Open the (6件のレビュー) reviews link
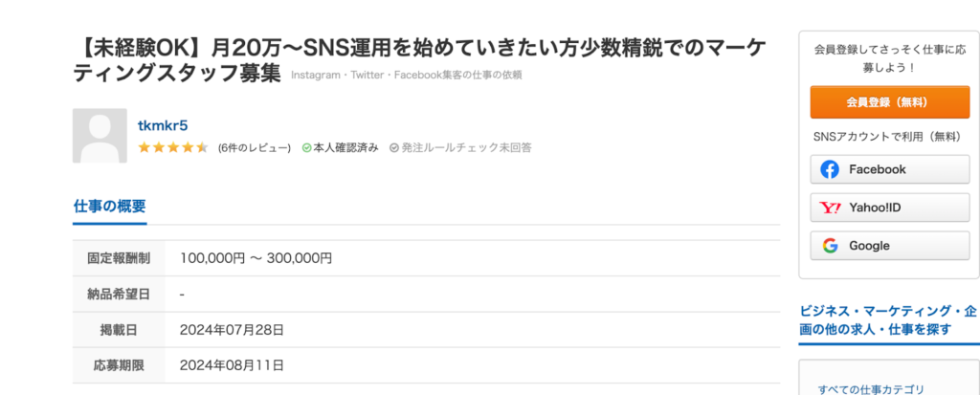The image size is (980, 395). [x=255, y=148]
